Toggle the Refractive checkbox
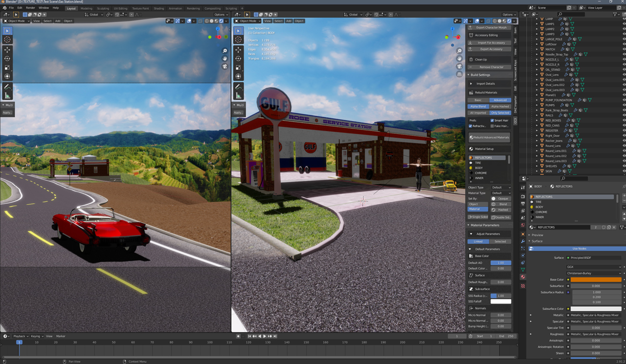Image resolution: width=626 pixels, height=364 pixels. point(470,126)
